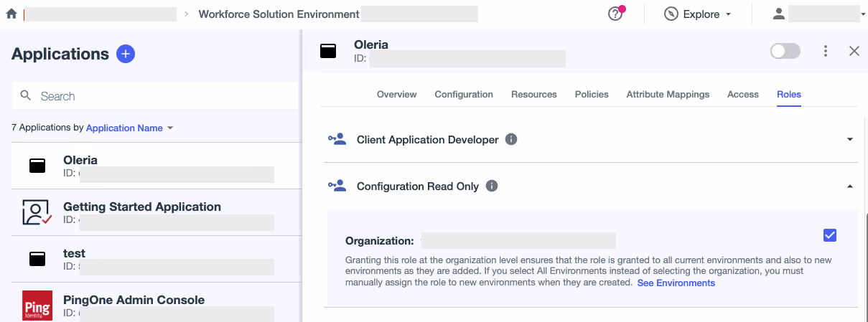The image size is (868, 322).
Task: Toggle the Oleria application enable switch
Action: click(785, 51)
